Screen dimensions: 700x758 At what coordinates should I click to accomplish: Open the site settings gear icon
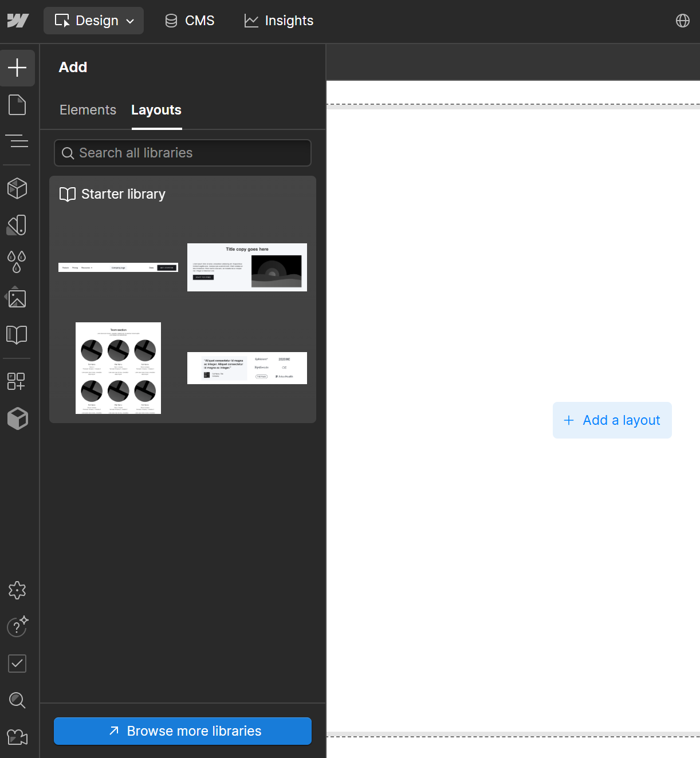(x=17, y=590)
